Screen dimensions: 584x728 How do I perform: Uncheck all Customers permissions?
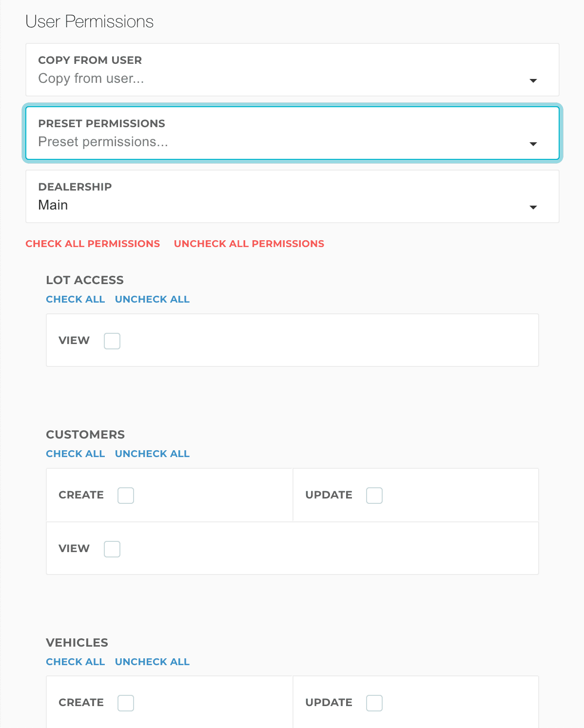[152, 454]
